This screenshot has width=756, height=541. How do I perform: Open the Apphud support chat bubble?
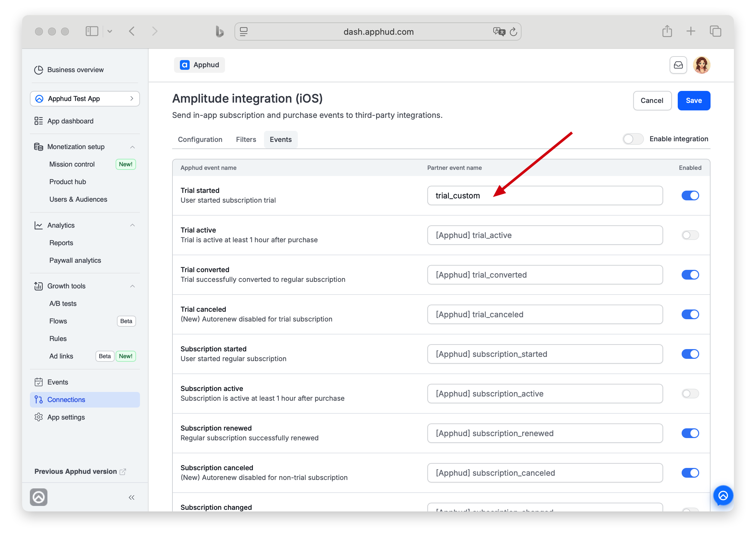(x=723, y=495)
